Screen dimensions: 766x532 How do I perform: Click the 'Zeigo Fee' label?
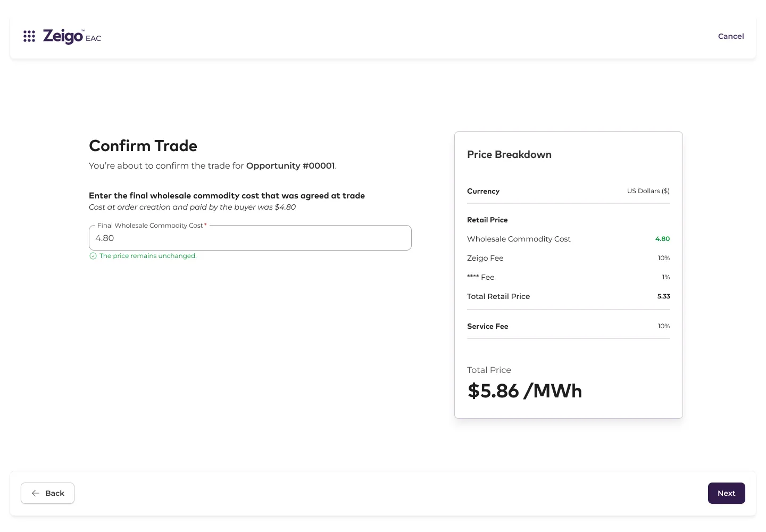485,258
